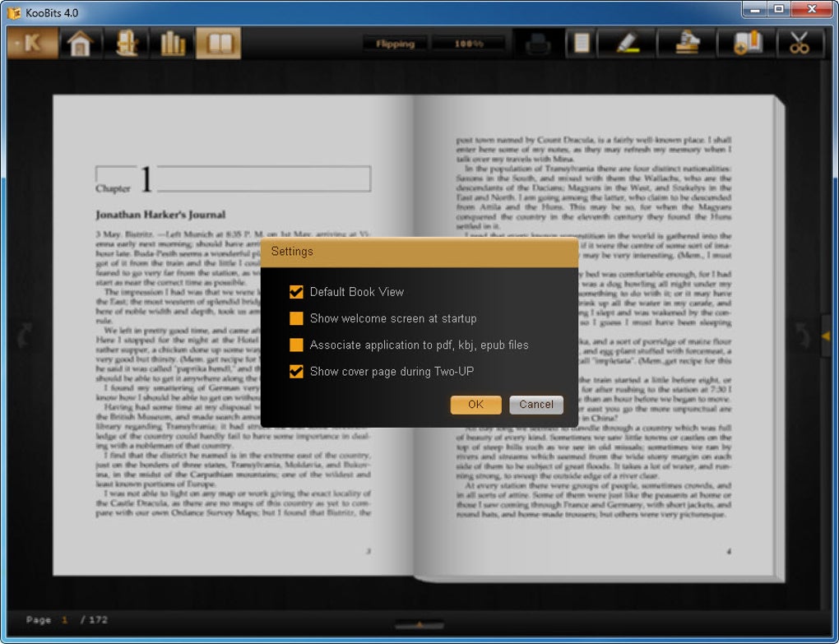Click the '/ 172' total pages text
Viewport: 839px width, 644px height.
point(94,620)
